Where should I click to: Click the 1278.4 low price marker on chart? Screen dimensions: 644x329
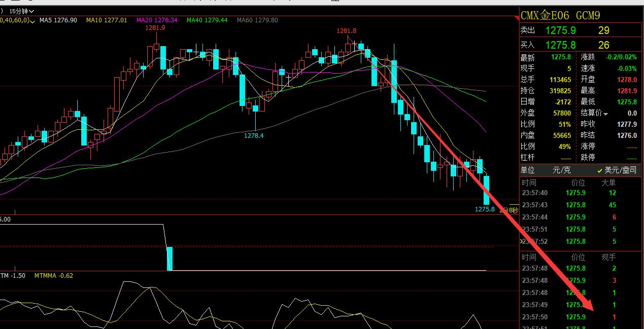click(x=254, y=135)
